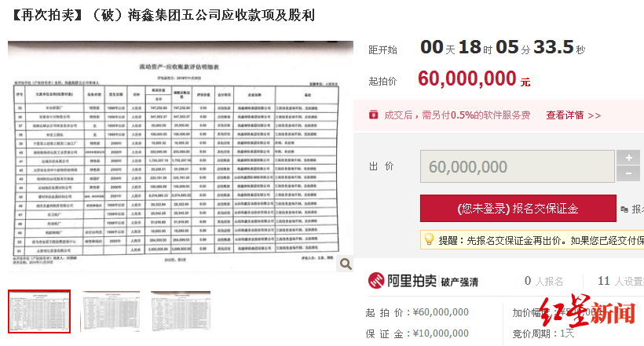Click the red 报名交保证金 button
Screen dimensions: 644x346
tap(518, 209)
